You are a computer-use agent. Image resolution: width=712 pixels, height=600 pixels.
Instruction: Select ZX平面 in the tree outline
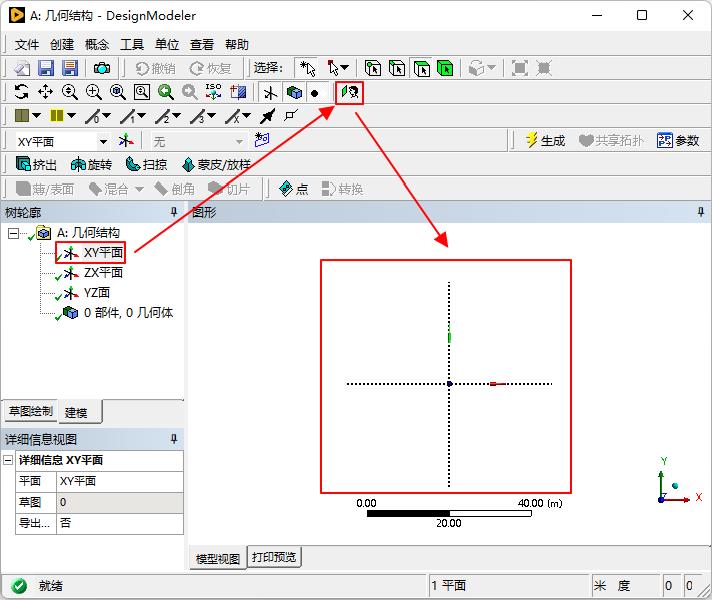coord(103,273)
